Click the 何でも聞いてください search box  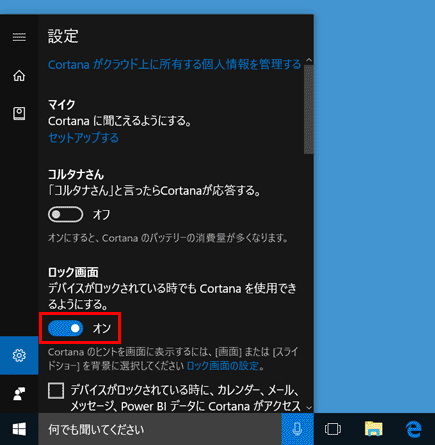[160, 429]
